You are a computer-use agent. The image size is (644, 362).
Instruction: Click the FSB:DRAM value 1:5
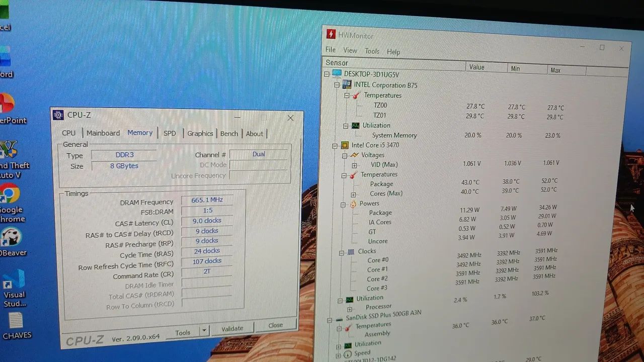pyautogui.click(x=207, y=210)
